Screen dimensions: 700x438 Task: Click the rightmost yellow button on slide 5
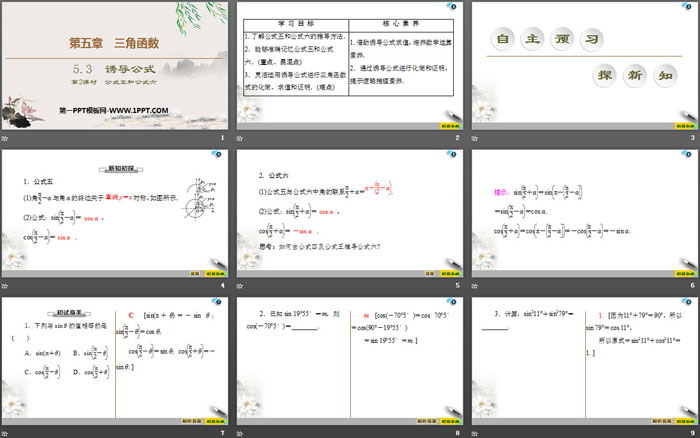coord(450,272)
